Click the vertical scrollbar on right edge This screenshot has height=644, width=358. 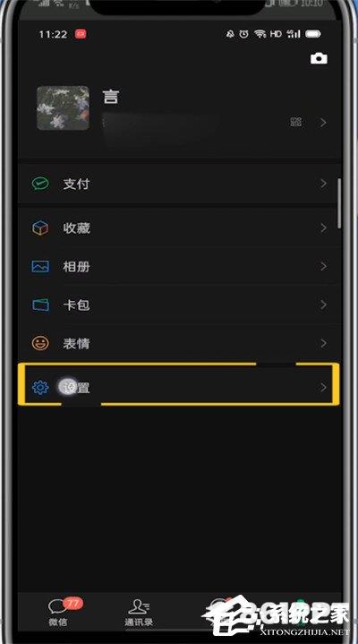coord(339,203)
